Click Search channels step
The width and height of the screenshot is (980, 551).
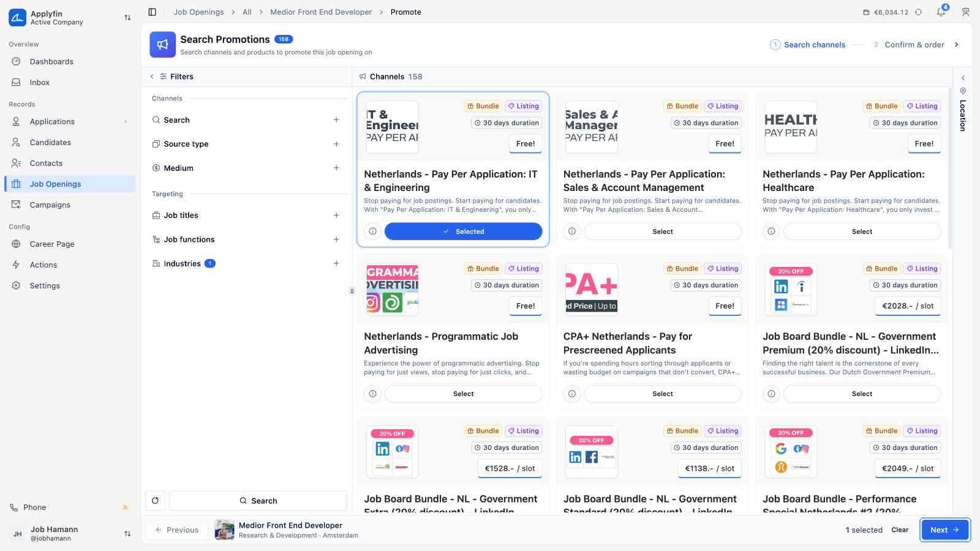point(808,45)
